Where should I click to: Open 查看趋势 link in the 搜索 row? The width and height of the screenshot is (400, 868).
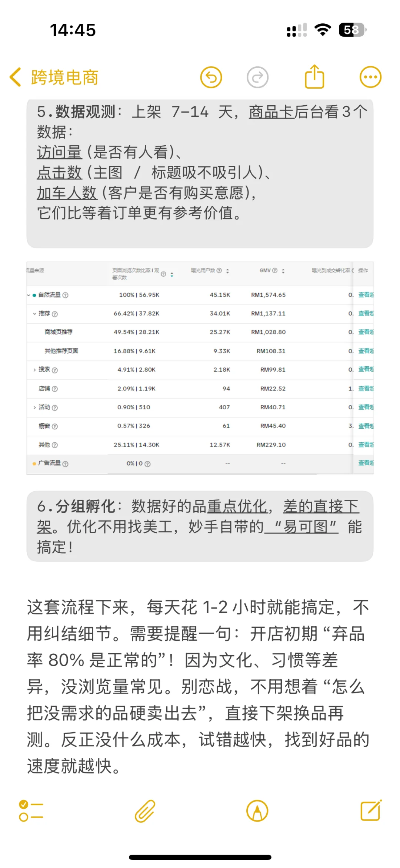pyautogui.click(x=366, y=369)
